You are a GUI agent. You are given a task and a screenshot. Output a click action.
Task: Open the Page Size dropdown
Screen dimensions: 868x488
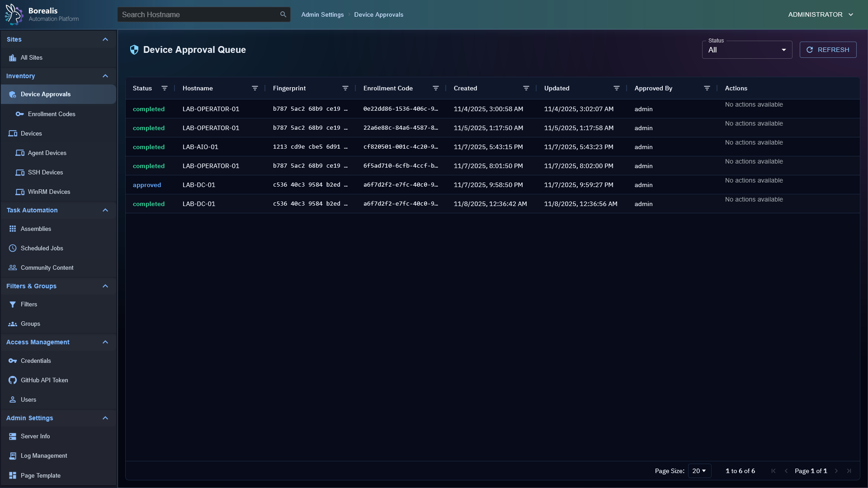pyautogui.click(x=699, y=471)
